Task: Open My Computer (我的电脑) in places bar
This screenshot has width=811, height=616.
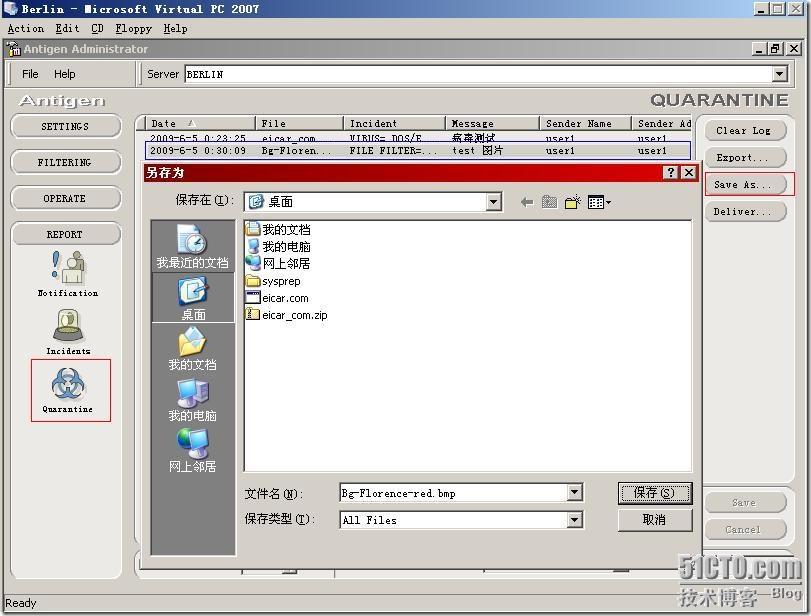Action: point(192,400)
